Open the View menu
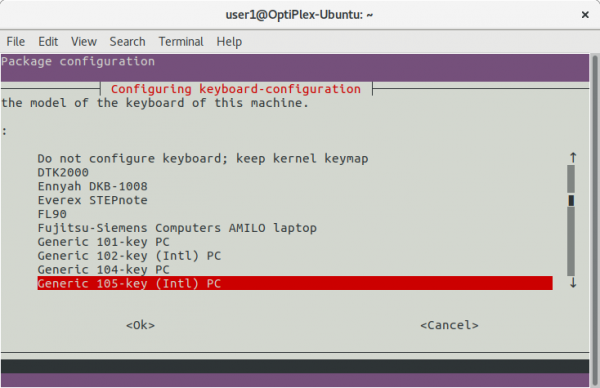Screen dimensions: 600x388 click(84, 41)
